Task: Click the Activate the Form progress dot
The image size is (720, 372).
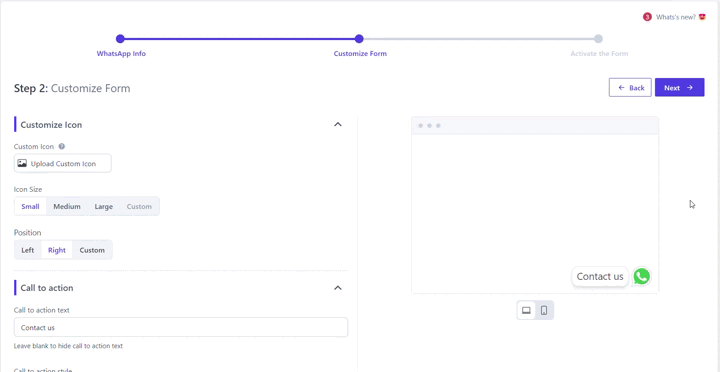Action: (x=598, y=39)
